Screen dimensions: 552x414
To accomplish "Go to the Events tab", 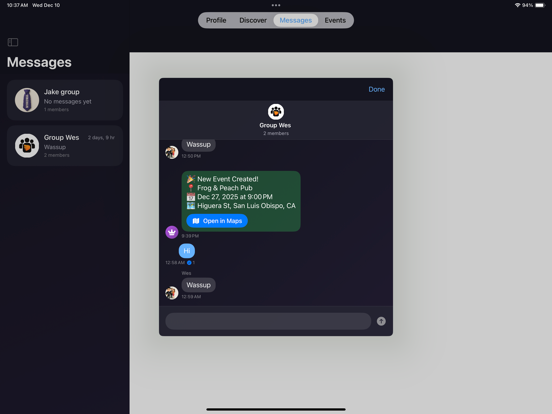I will [x=335, y=20].
